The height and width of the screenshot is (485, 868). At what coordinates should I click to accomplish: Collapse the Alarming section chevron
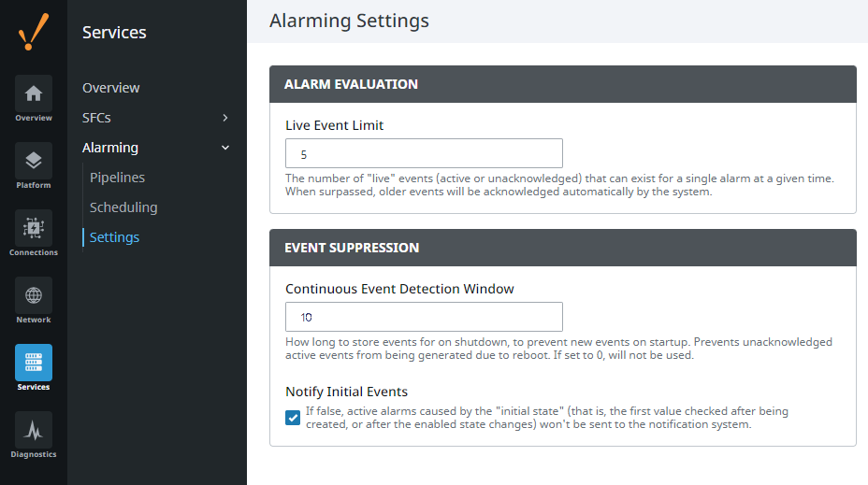click(224, 148)
